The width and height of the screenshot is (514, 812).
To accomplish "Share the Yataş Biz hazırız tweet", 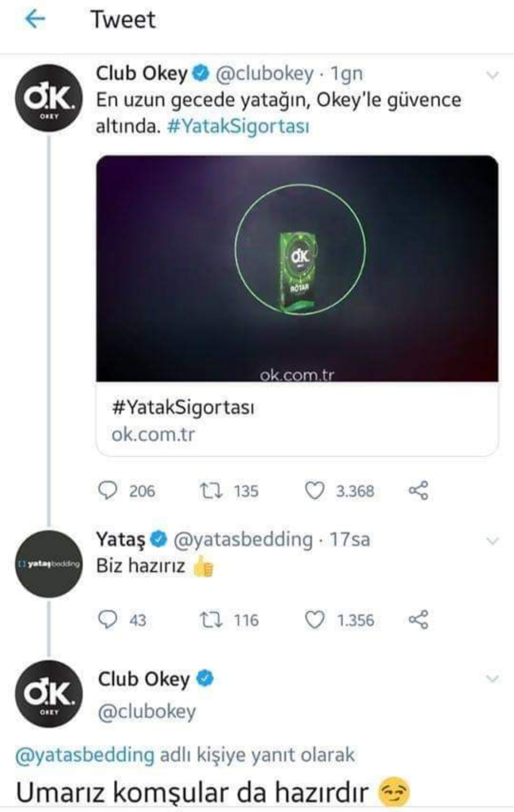I will (x=418, y=619).
